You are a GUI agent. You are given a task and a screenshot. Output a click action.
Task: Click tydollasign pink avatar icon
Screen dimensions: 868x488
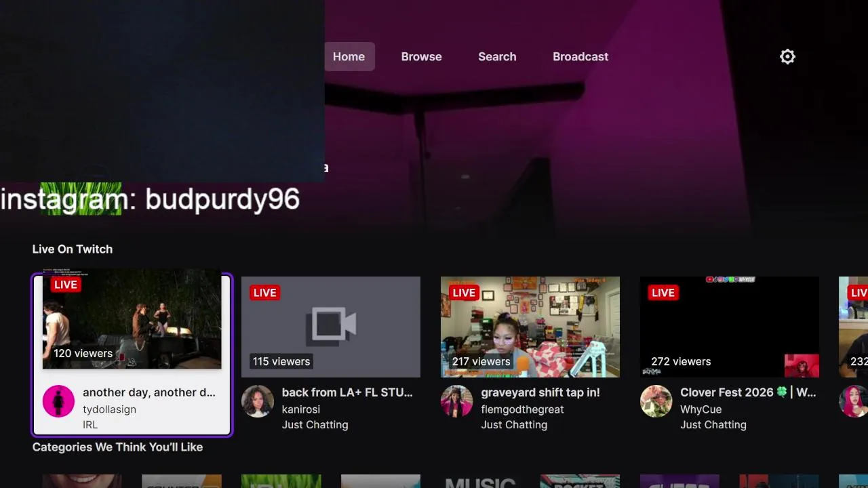point(58,401)
